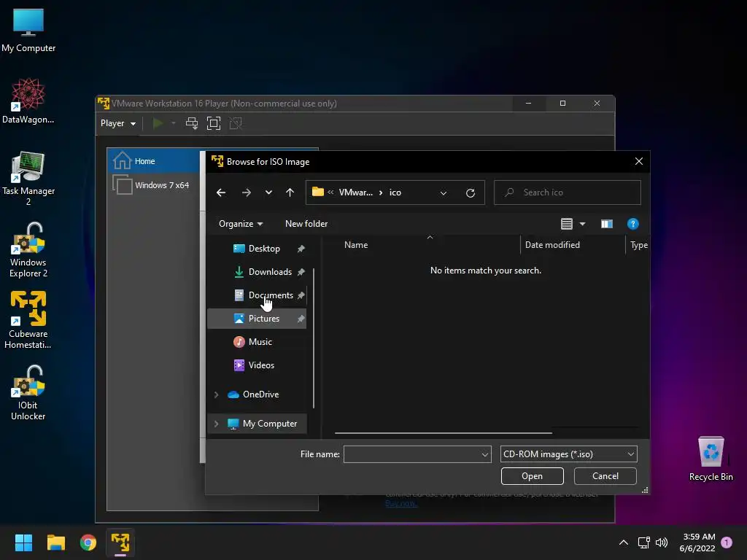This screenshot has width=747, height=560.
Task: Open the view options dropdown arrow
Action: [x=582, y=224]
